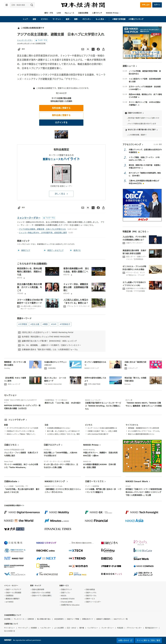Screen dimensions: 166x644
Task: Expand the ビジネス navigation dropdown
Action: click(45, 19)
